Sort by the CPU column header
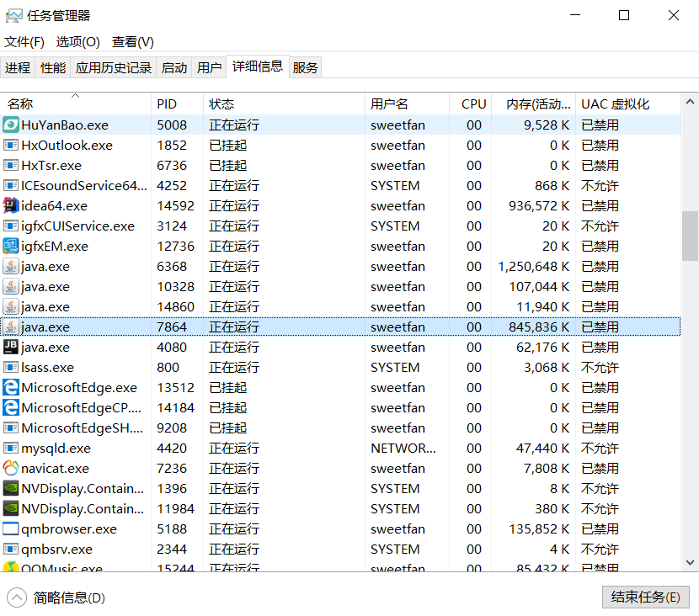Image resolution: width=699 pixels, height=616 pixels. tap(470, 104)
